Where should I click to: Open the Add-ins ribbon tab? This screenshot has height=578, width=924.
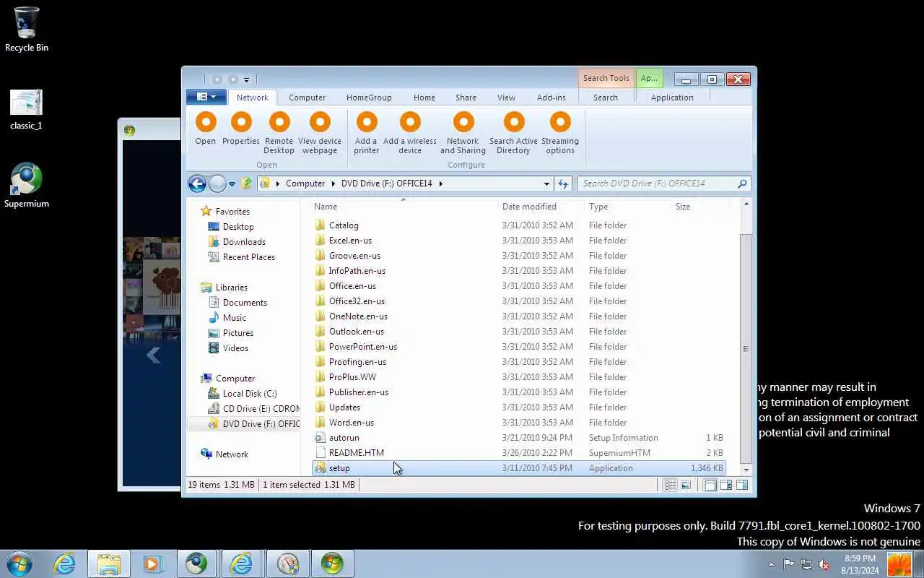pyautogui.click(x=552, y=98)
